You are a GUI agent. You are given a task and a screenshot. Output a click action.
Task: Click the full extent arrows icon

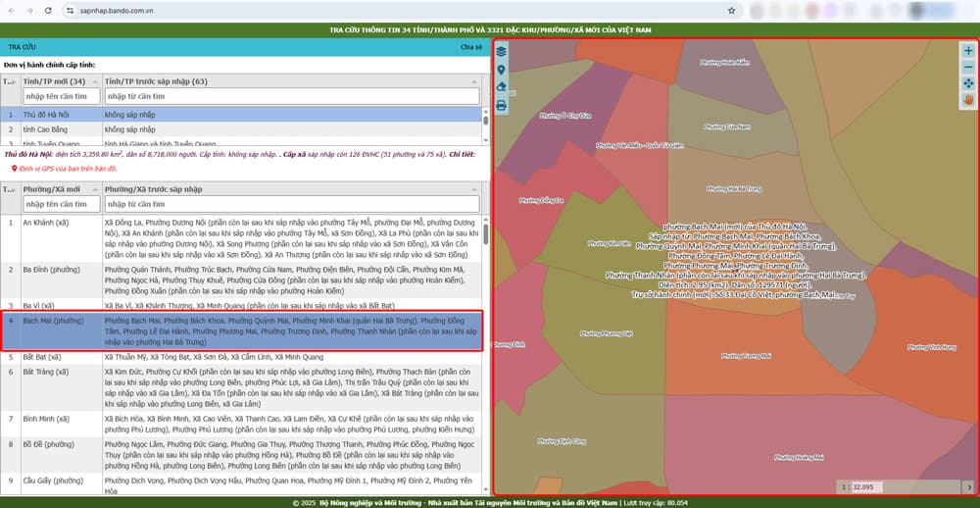(x=968, y=84)
